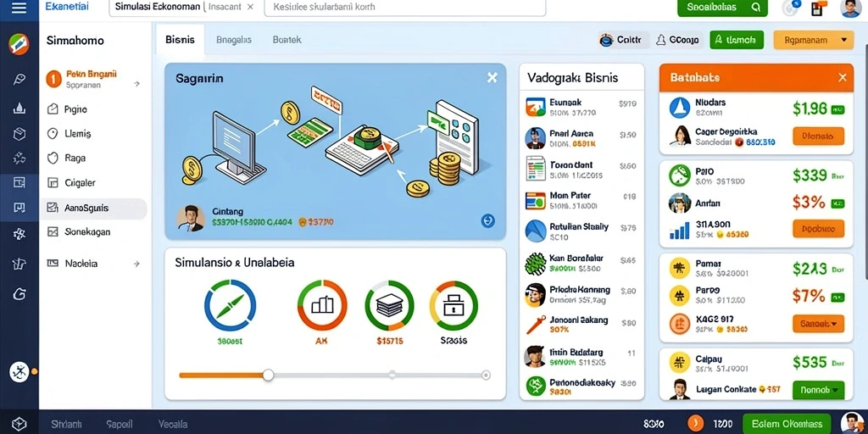This screenshot has height=434, width=868.
Task: Click the bar-chart gauge labeled AK
Action: click(x=322, y=305)
